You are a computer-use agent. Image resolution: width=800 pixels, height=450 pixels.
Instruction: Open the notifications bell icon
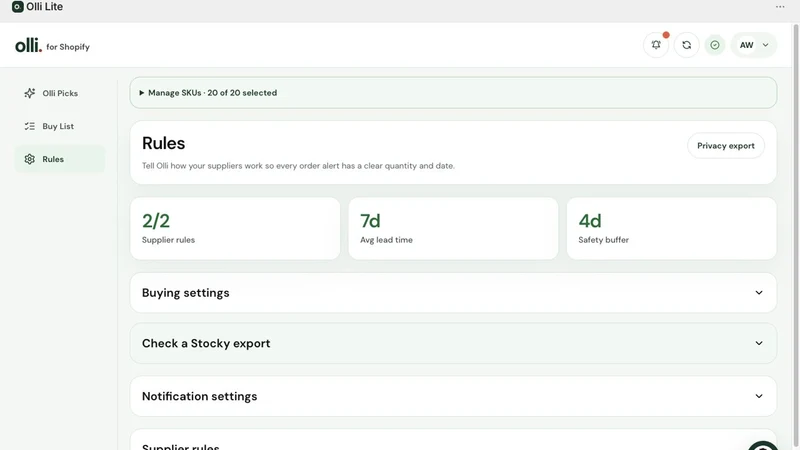pos(656,45)
